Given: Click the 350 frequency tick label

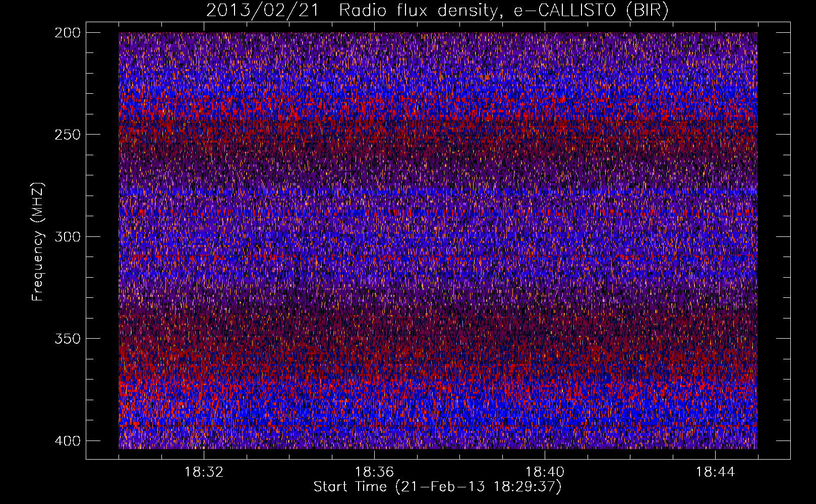Looking at the screenshot, I should [x=67, y=339].
